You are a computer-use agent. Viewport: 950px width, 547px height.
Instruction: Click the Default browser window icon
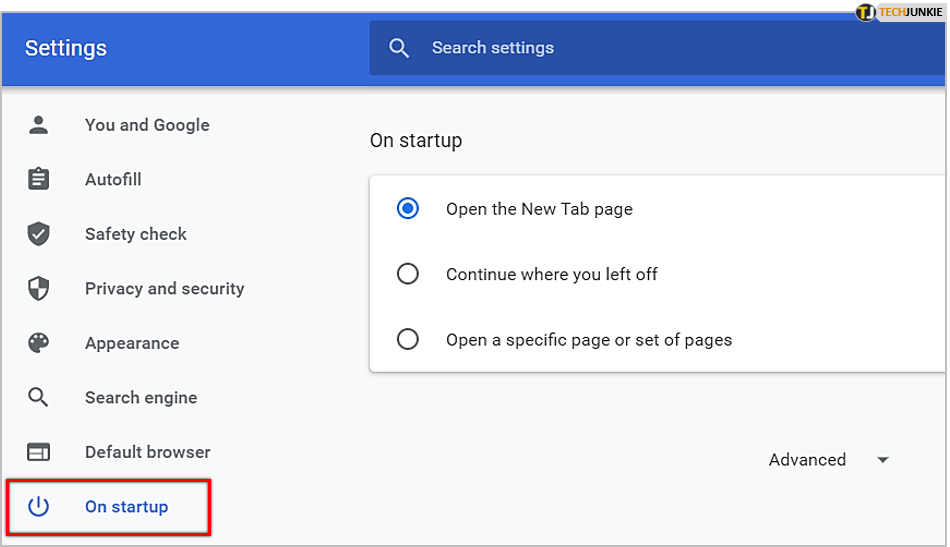click(x=38, y=452)
